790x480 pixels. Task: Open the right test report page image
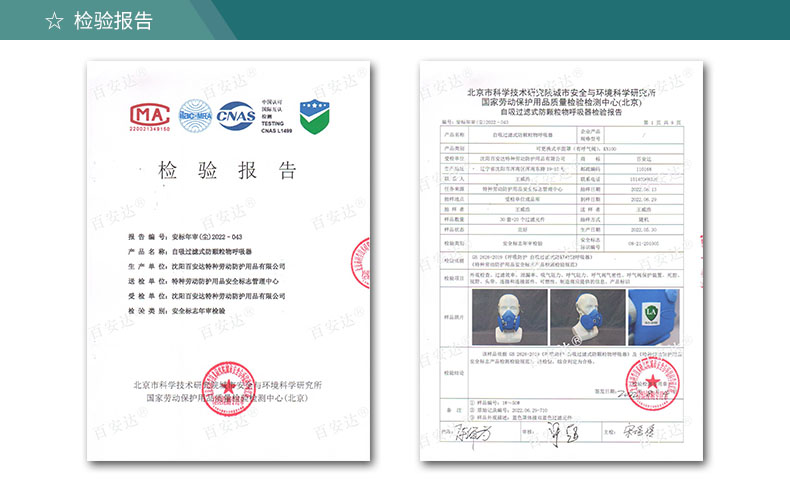(561, 260)
